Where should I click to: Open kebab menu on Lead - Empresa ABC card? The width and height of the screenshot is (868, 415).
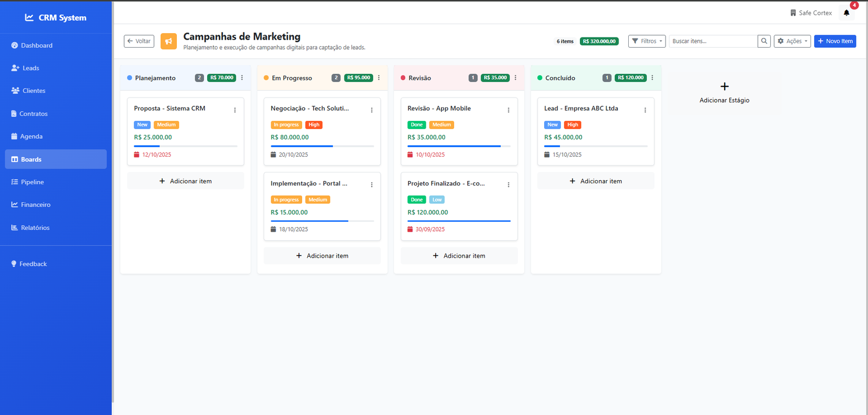click(645, 110)
